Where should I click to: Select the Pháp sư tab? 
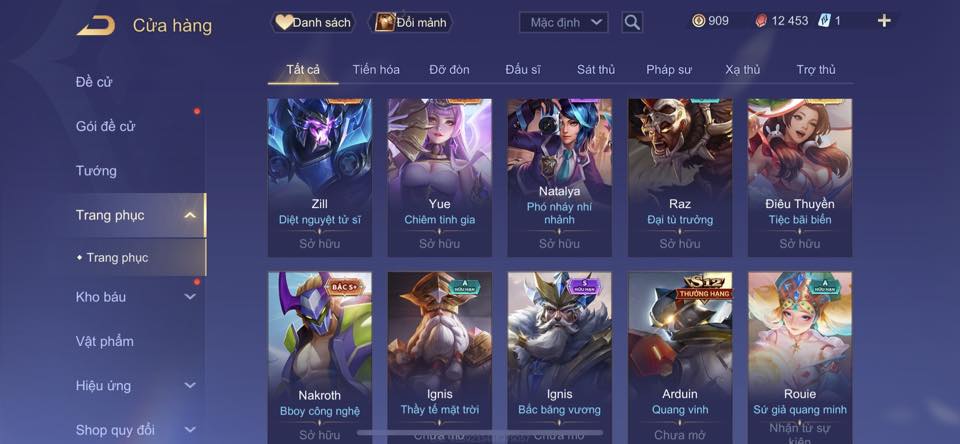(669, 70)
